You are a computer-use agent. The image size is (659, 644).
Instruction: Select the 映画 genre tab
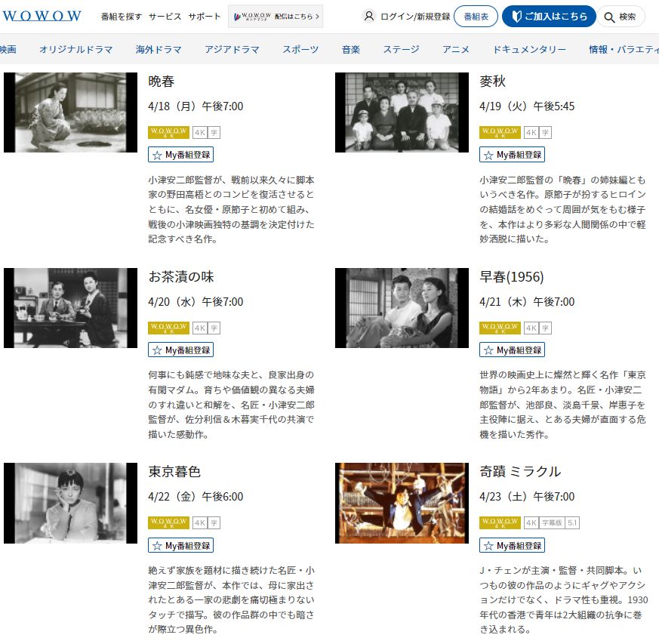pos(8,49)
